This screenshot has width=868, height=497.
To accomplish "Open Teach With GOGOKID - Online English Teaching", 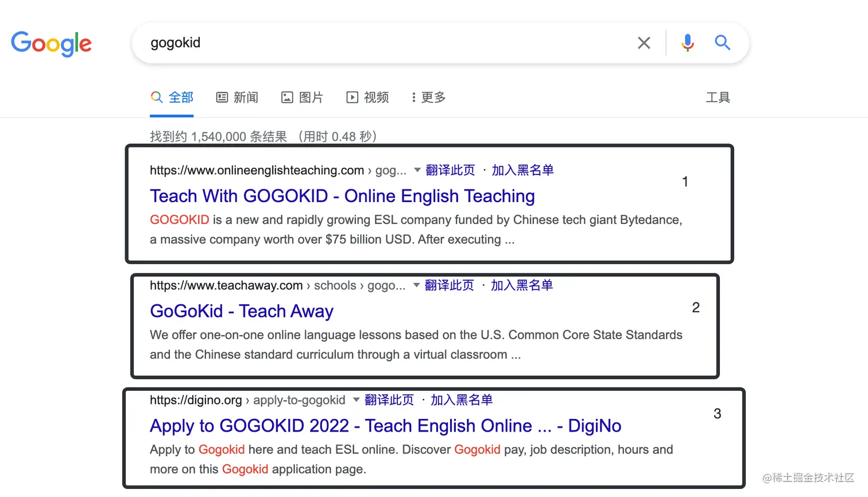I will pyautogui.click(x=342, y=196).
